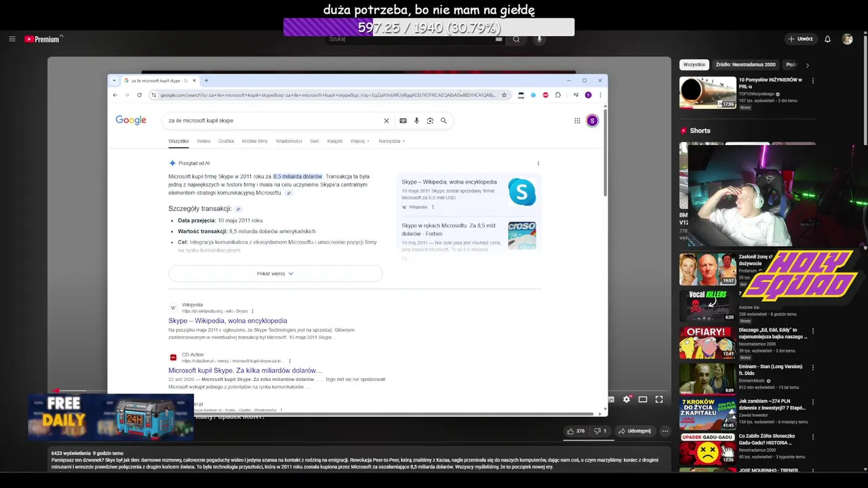Close the 'za ile microsoft kupił skype' tab
Image resolution: width=868 pixels, height=488 pixels.
pyautogui.click(x=194, y=81)
